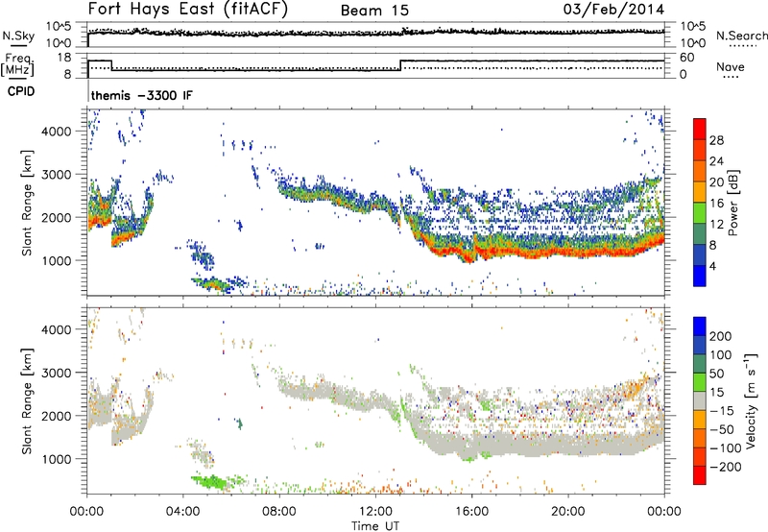
Task: Click the 03/Feb/2014 date text
Action: (613, 10)
